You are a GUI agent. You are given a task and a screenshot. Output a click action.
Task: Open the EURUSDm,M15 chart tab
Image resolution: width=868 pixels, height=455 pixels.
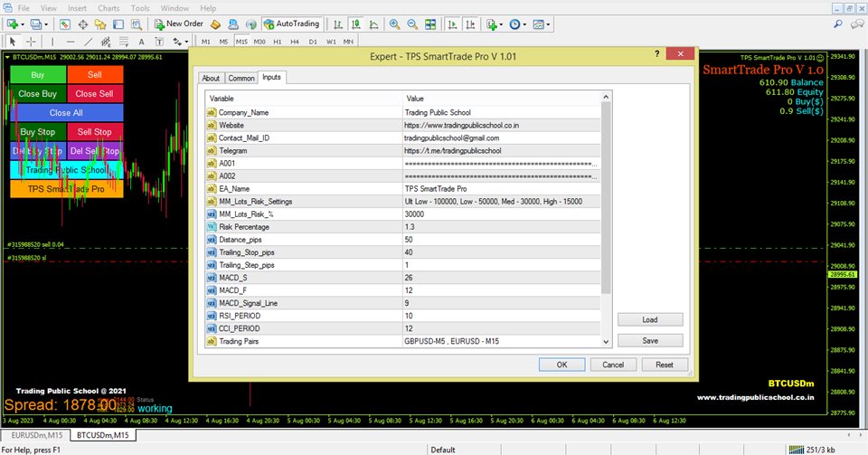click(36, 435)
